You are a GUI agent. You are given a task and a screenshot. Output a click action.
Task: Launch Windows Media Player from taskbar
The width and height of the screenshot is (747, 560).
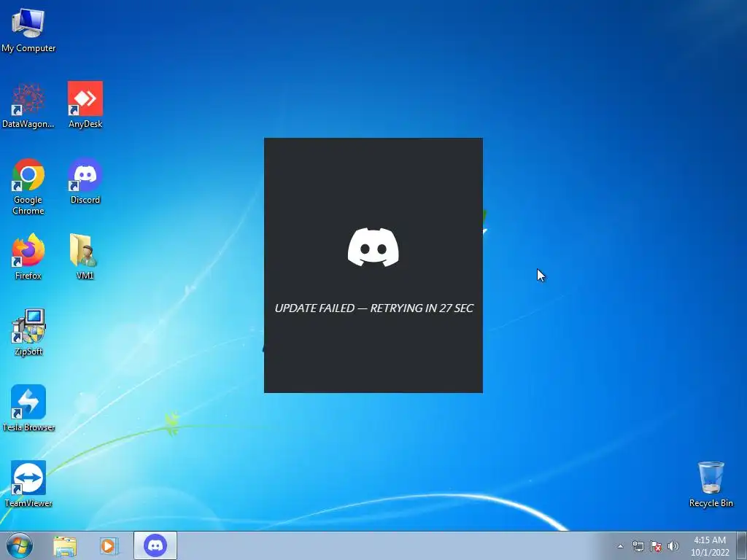coord(109,546)
